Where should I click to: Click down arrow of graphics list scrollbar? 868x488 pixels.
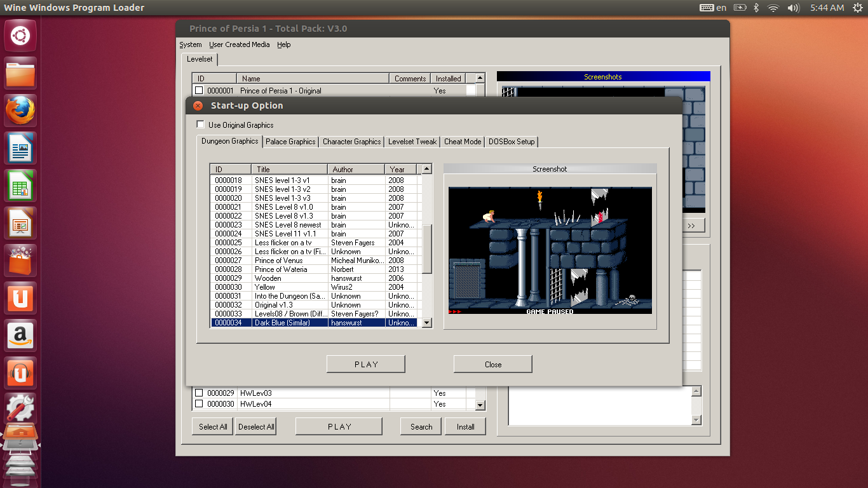pyautogui.click(x=427, y=323)
